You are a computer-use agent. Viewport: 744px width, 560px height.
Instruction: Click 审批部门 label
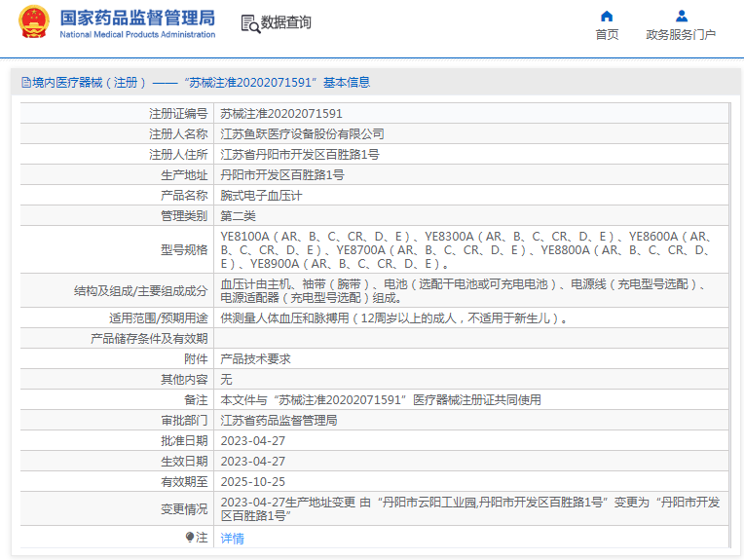(x=184, y=421)
